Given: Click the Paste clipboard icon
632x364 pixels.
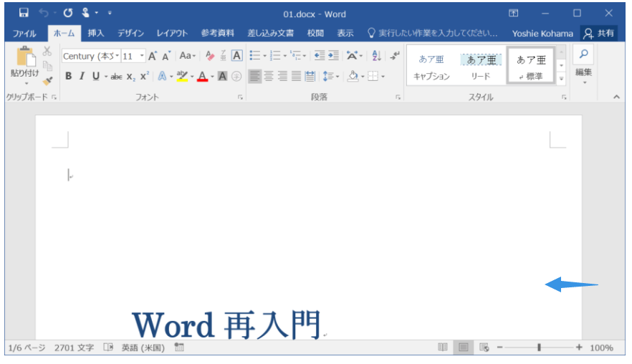Looking at the screenshot, I should 25,56.
